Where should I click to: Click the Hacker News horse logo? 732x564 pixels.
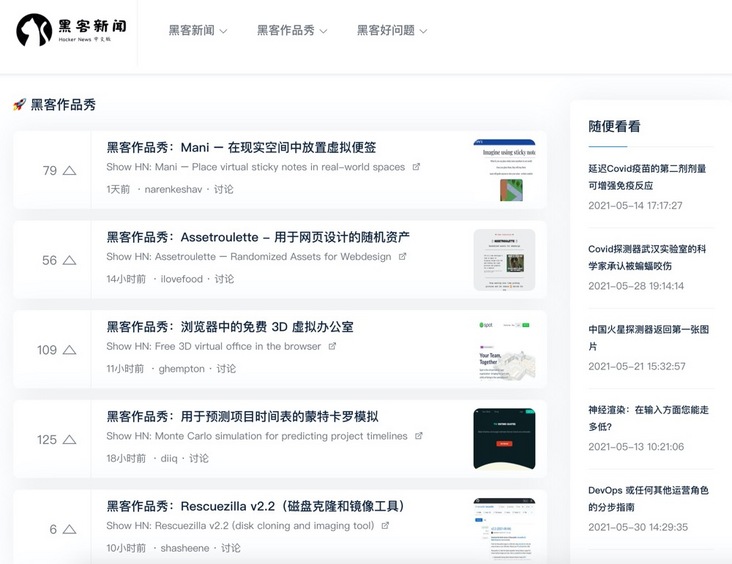coord(34,31)
